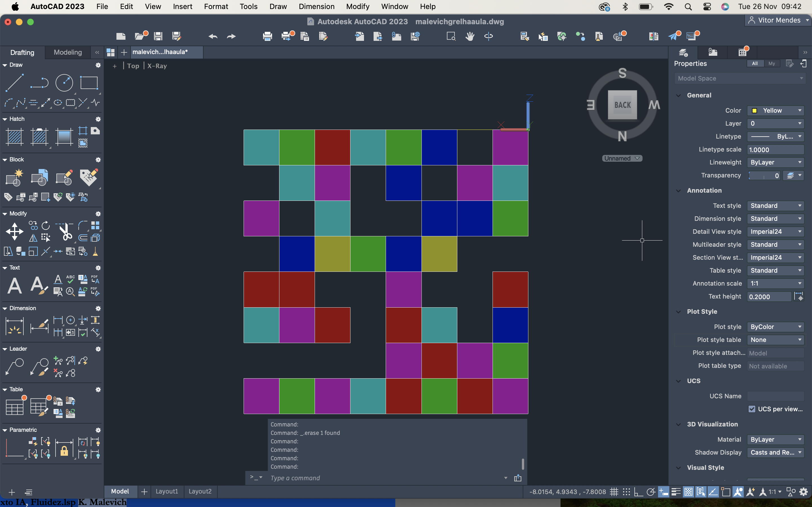Open the Dimension menu
Screen dimensions: 812x507
[x=316, y=6]
